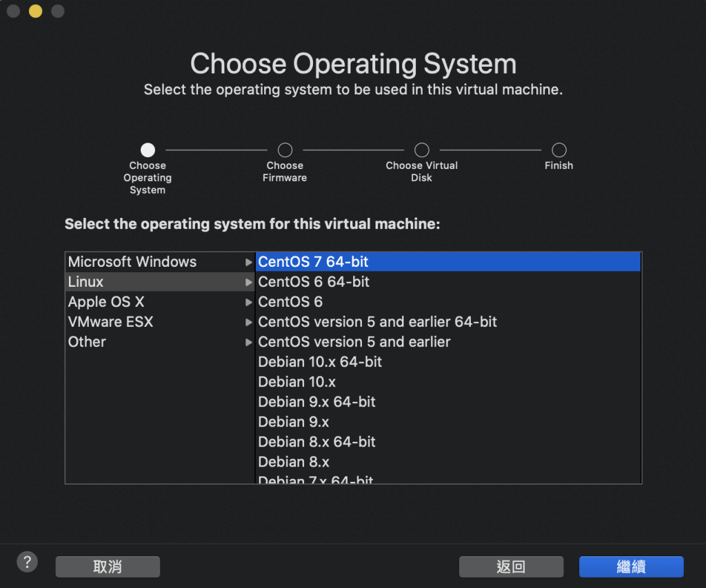Expand the Other row arrow
The width and height of the screenshot is (706, 588).
pos(248,342)
